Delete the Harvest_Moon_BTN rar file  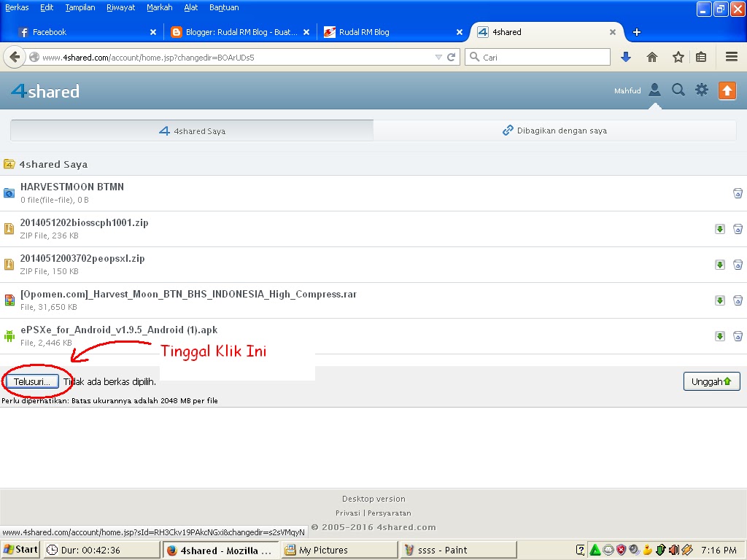[x=738, y=300]
